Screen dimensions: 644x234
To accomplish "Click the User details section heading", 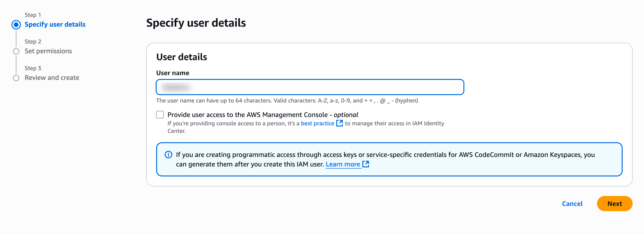I will point(182,57).
